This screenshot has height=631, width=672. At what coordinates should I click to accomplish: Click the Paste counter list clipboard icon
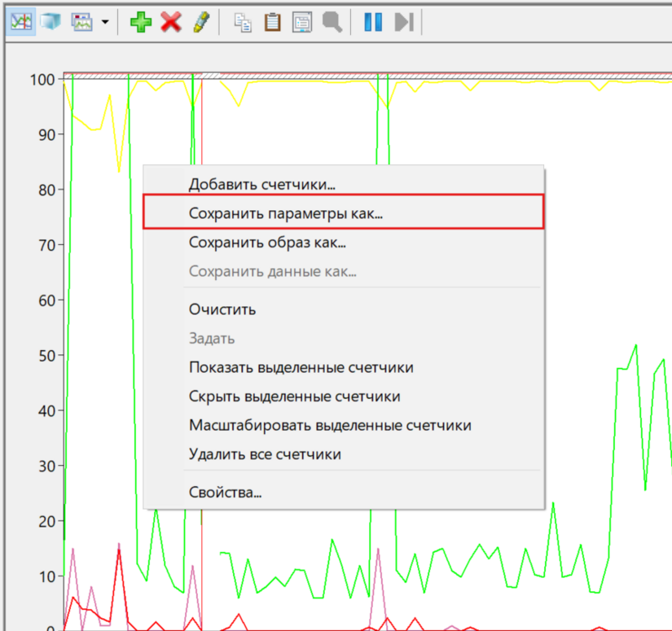pyautogui.click(x=272, y=22)
